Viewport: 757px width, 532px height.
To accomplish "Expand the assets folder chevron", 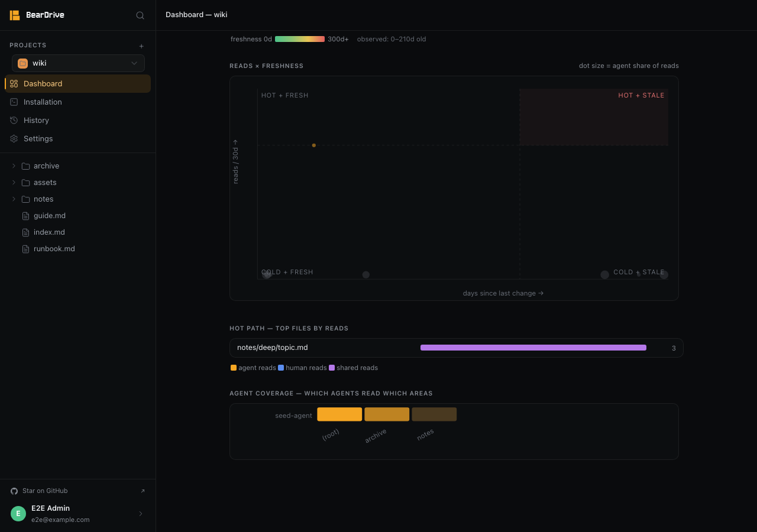I will pyautogui.click(x=14, y=183).
